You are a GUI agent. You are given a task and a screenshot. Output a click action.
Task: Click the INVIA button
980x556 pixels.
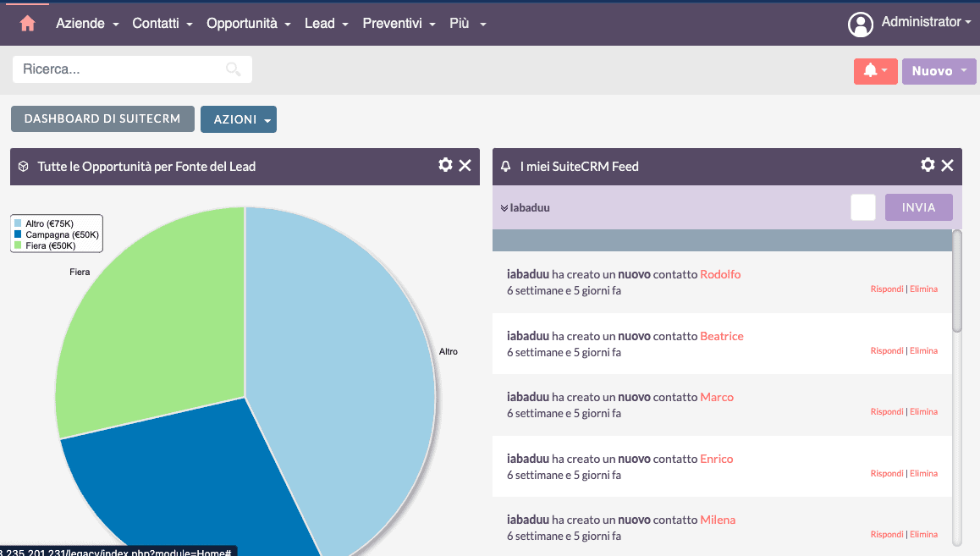coord(919,207)
